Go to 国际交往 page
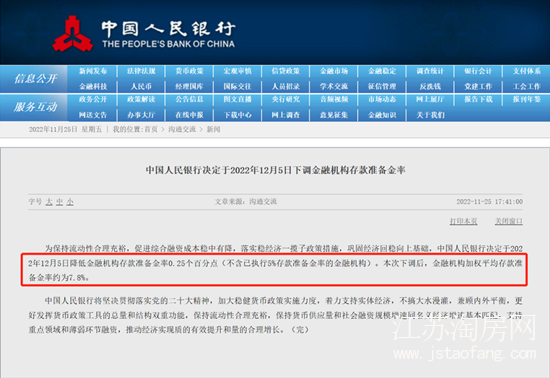550x378 pixels. click(237, 86)
